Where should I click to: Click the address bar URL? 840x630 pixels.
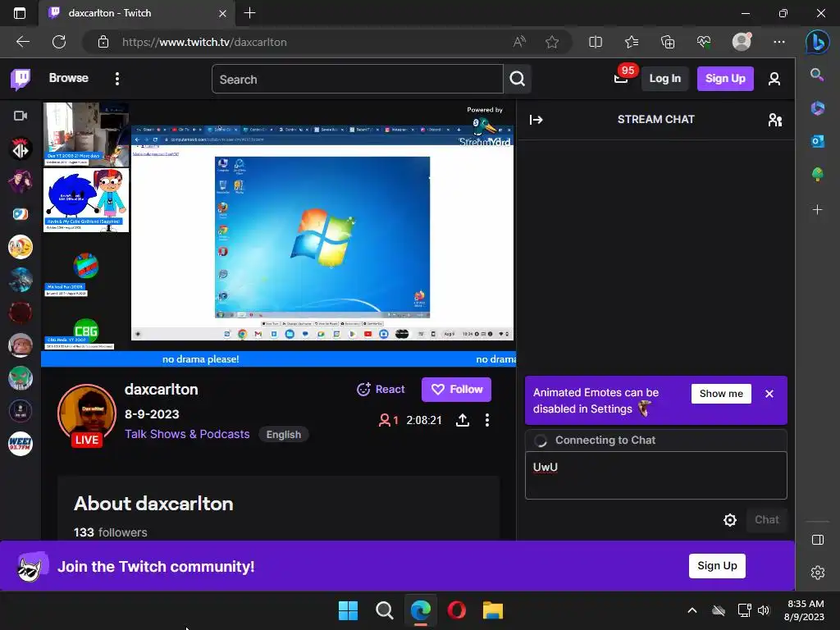click(x=204, y=42)
